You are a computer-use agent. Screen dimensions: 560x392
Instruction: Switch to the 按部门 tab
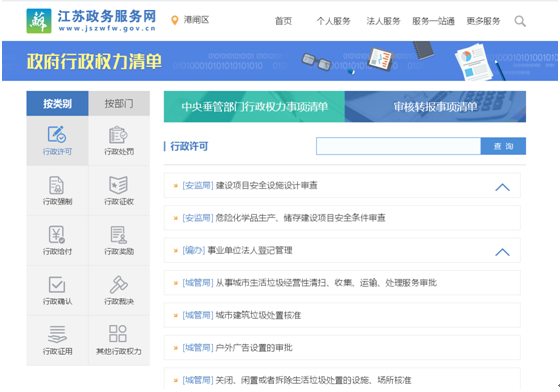tap(119, 104)
